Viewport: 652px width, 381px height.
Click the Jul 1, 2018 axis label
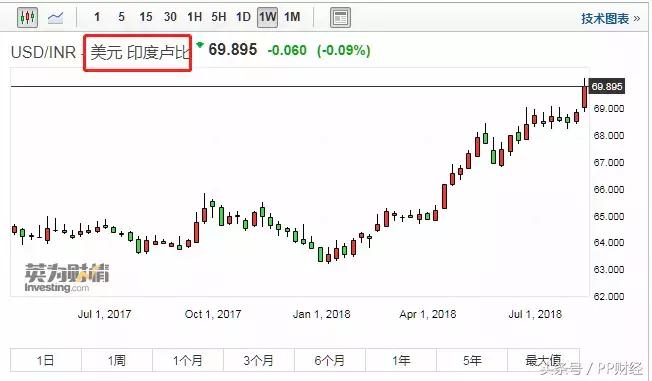click(535, 314)
